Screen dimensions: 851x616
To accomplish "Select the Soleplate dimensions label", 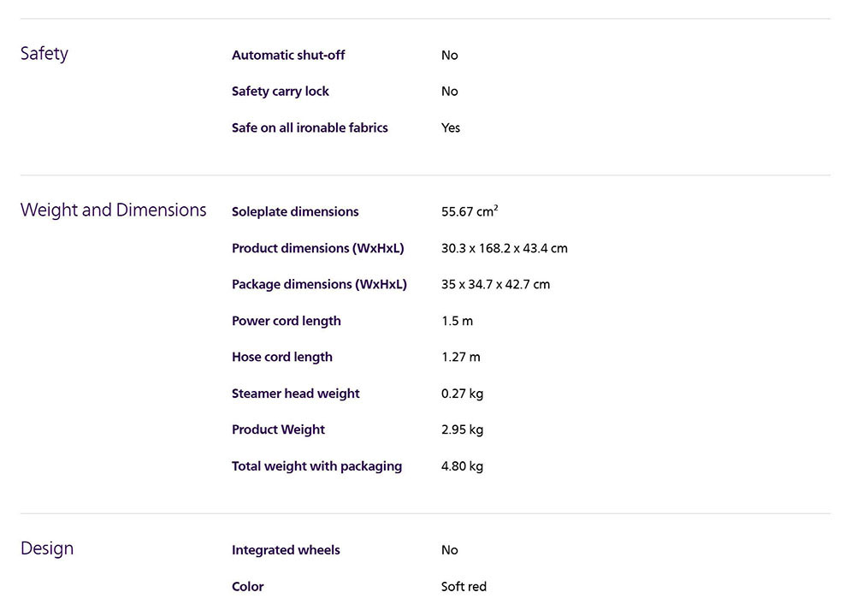I will (295, 212).
